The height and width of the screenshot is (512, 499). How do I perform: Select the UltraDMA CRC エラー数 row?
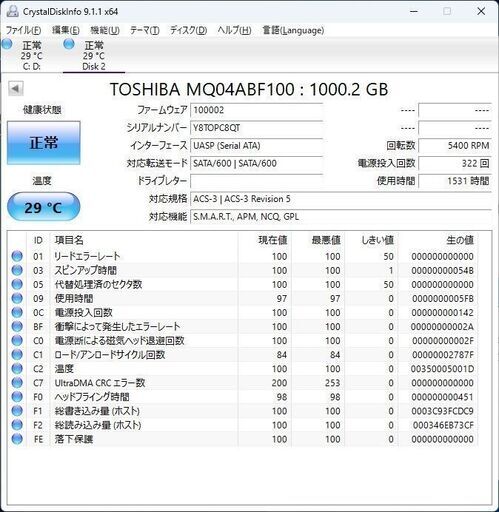coord(243,383)
